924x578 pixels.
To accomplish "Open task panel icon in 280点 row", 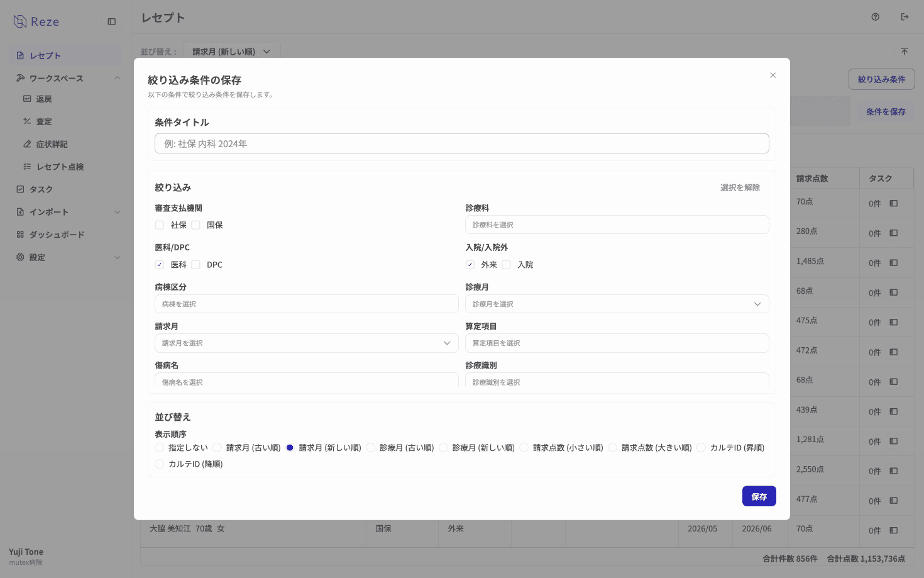I will click(x=894, y=233).
